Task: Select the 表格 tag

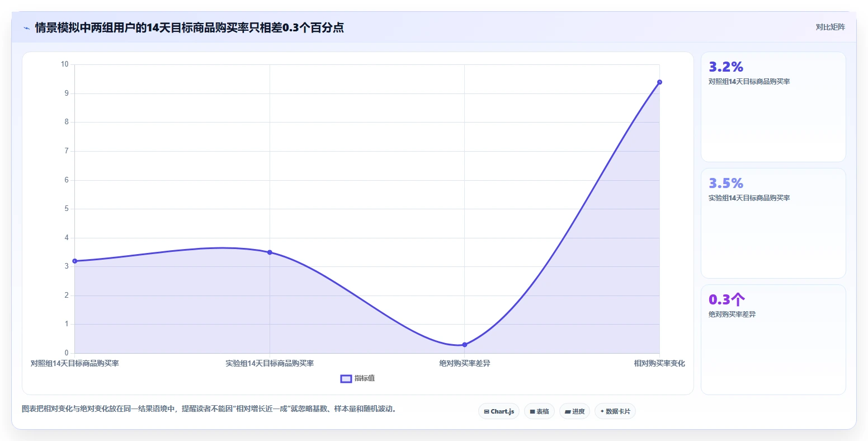Action: tap(540, 411)
